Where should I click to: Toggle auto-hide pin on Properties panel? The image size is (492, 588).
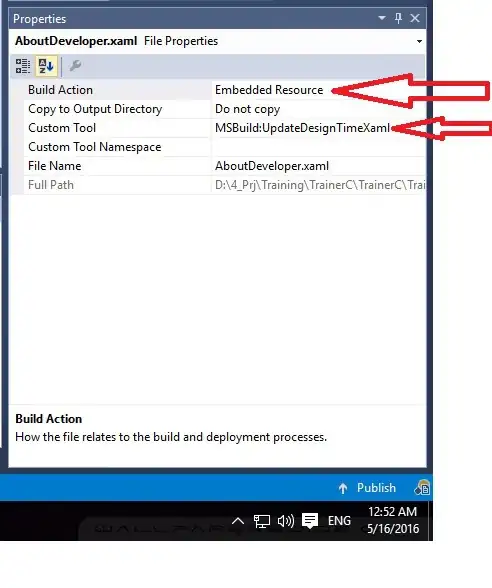point(398,18)
